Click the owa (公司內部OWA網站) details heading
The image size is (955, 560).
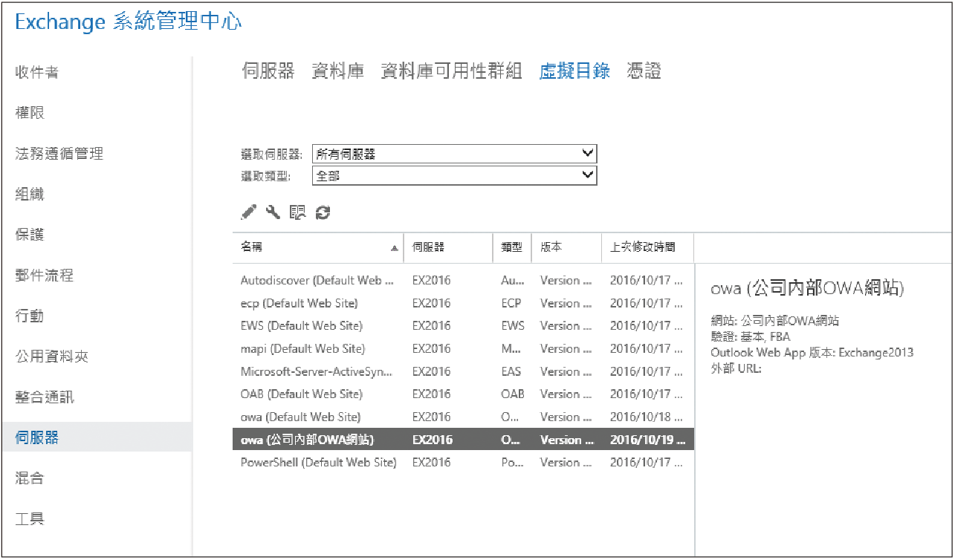(807, 288)
